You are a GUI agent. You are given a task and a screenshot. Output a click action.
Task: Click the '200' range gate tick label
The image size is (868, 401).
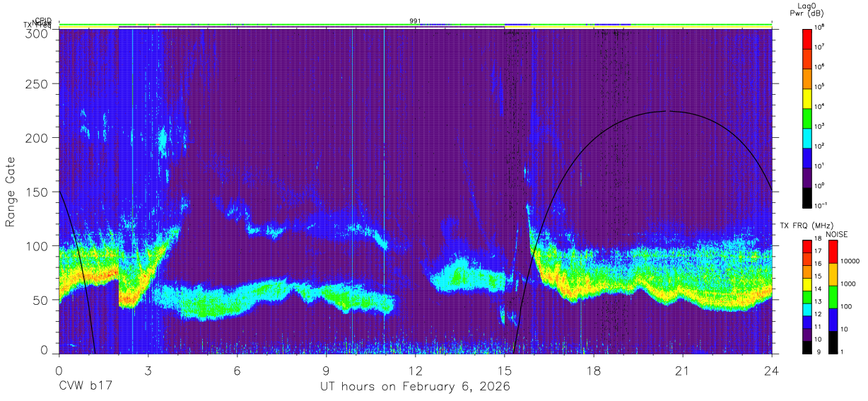point(37,137)
